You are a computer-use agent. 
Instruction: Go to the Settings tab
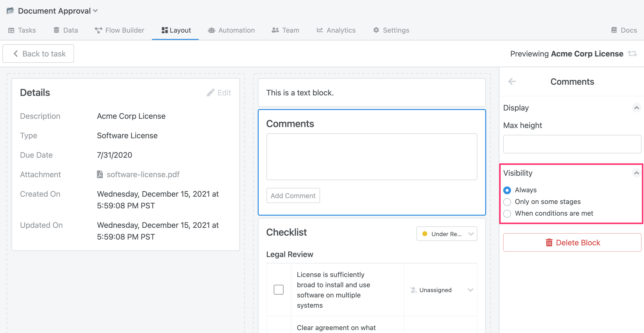coord(391,30)
